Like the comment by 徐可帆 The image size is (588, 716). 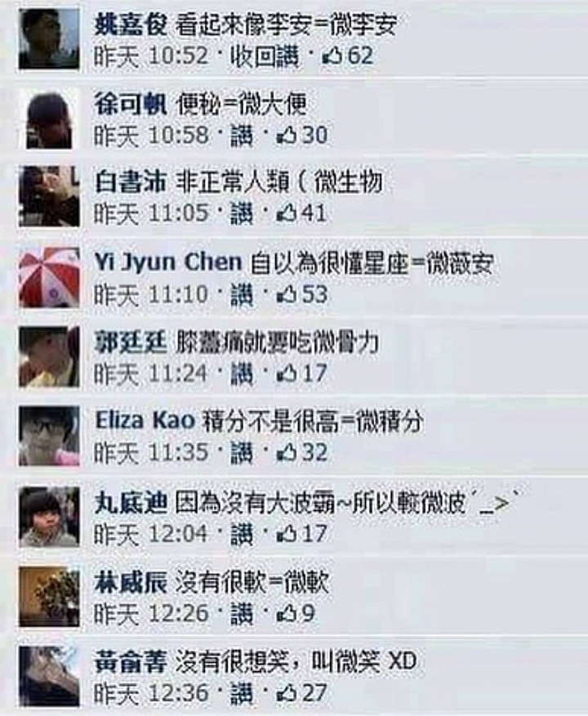[x=242, y=135]
